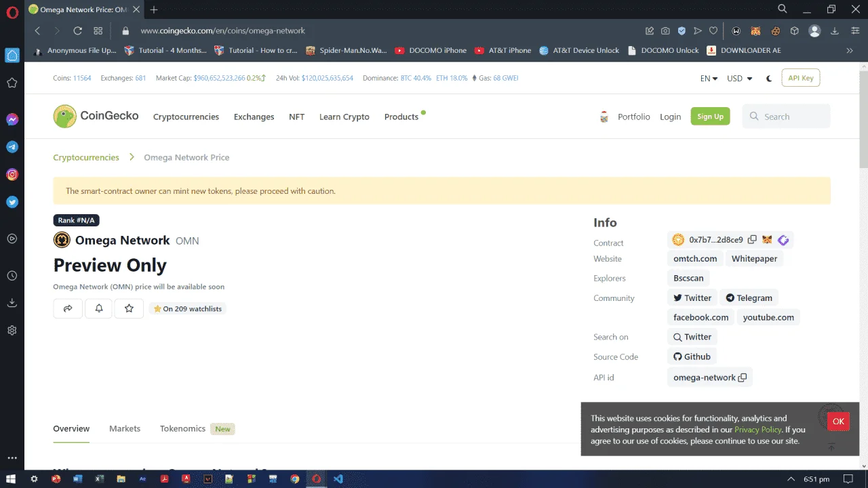Set a price alert with the bell button
This screenshot has width=868, height=488.
[99, 308]
